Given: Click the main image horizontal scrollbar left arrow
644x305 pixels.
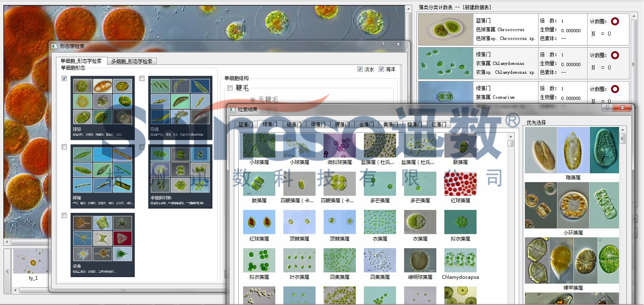Looking at the screenshot, I should pyautogui.click(x=7, y=242).
